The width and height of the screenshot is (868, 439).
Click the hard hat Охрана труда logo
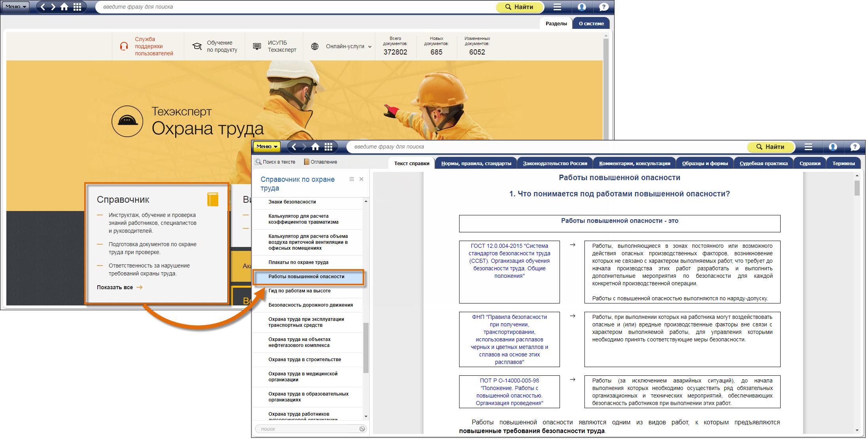[127, 121]
